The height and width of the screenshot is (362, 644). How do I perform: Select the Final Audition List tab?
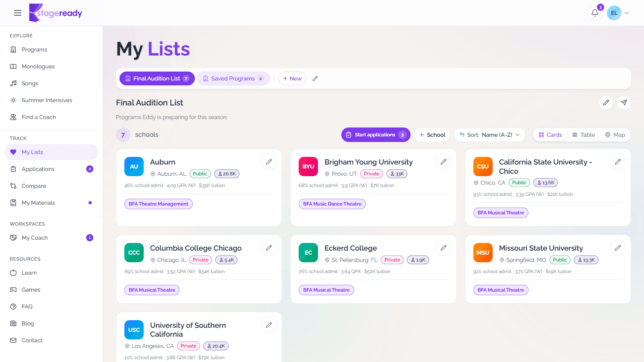[157, 78]
